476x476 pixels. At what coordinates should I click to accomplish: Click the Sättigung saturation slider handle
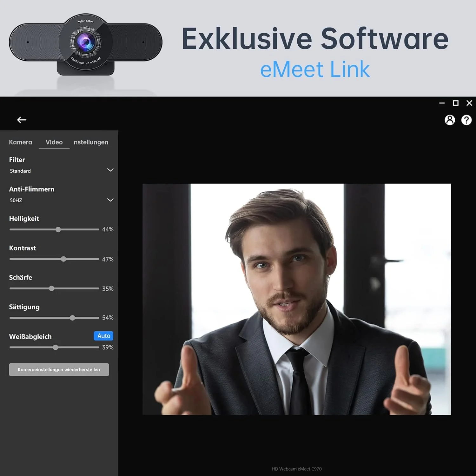point(72,318)
